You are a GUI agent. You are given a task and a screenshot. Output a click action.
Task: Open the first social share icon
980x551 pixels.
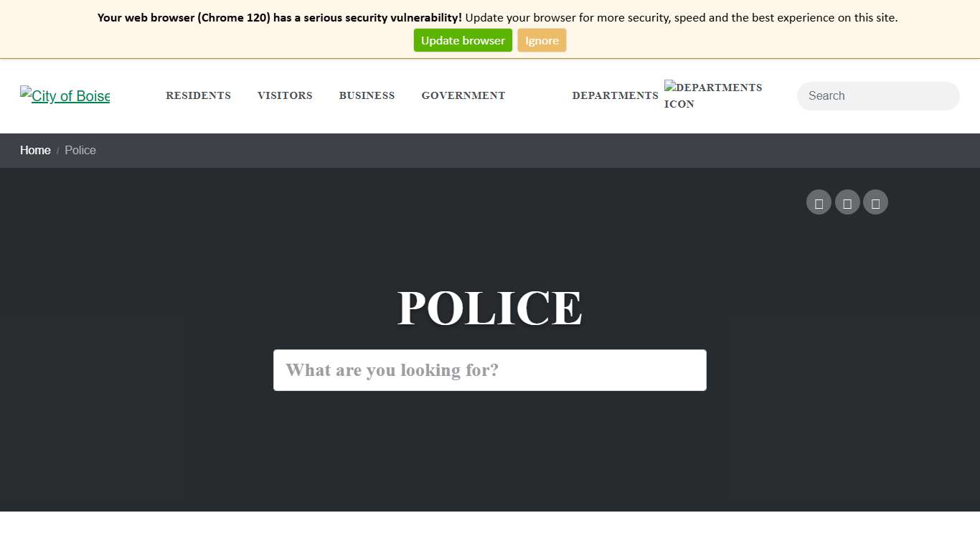(x=819, y=202)
